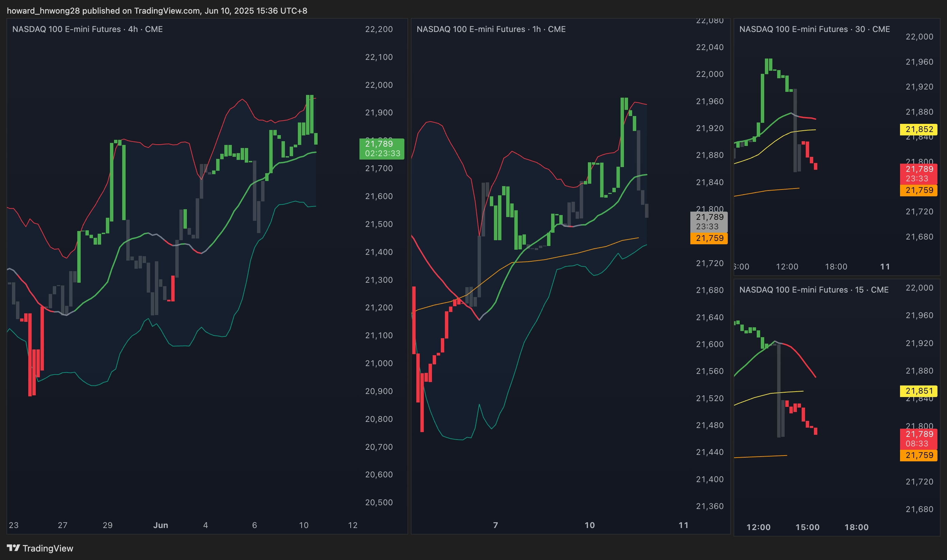Viewport: 947px width, 560px height.
Task: Click the TradingView logo at bottom left
Action: [40, 548]
